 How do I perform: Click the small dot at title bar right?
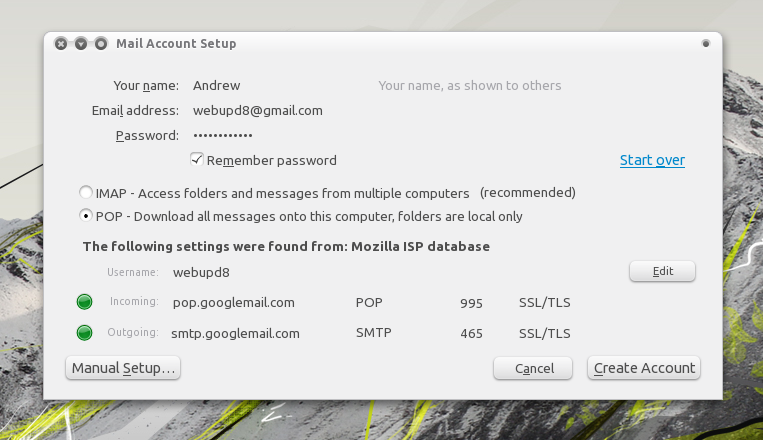coord(706,43)
